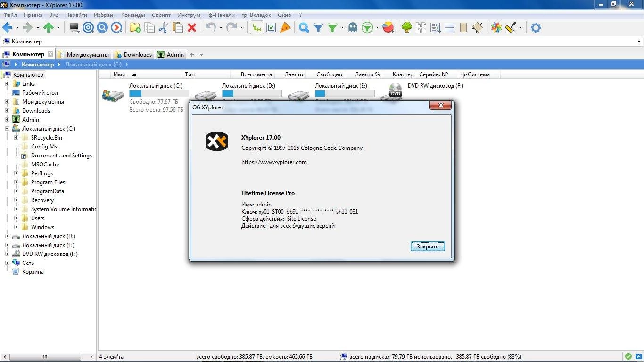Click the yellow paint roller icon
Viewport: 644px width, 362px height.
click(511, 28)
